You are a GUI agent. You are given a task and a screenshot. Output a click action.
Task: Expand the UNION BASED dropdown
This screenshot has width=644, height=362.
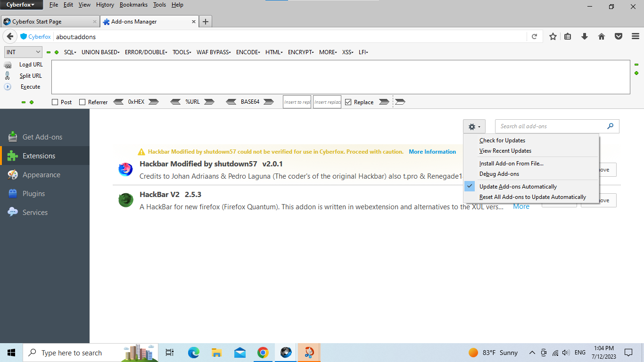[x=100, y=52]
